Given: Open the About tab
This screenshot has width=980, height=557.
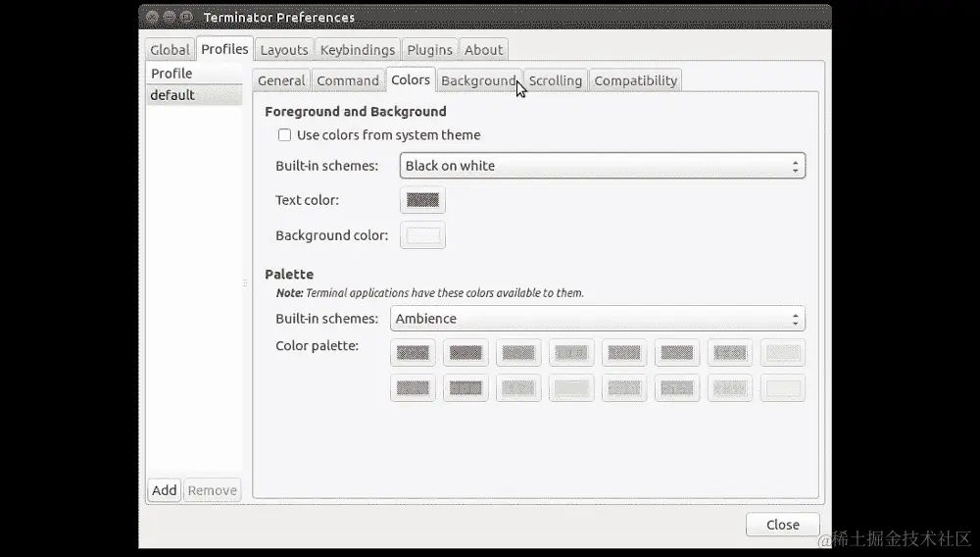Looking at the screenshot, I should pyautogui.click(x=483, y=49).
